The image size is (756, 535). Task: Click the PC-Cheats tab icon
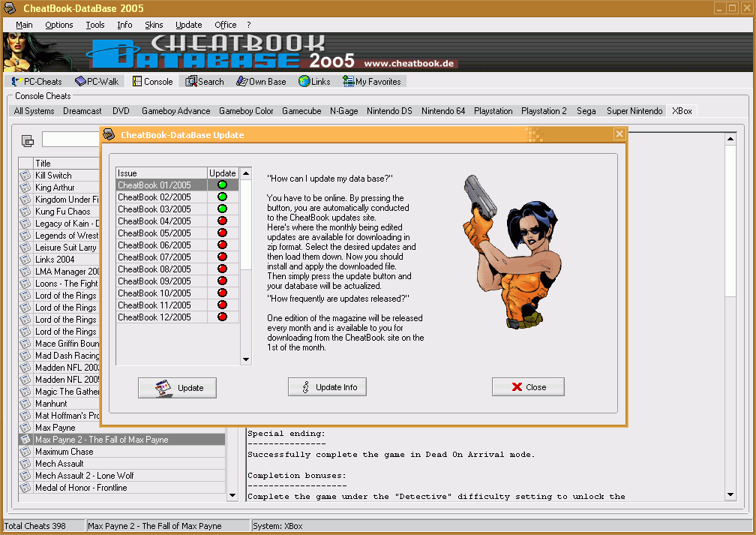tap(17, 82)
